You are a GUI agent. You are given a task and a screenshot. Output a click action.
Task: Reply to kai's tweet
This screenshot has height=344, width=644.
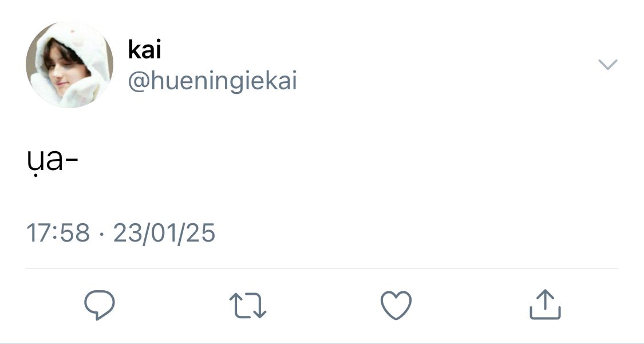pyautogui.click(x=100, y=305)
